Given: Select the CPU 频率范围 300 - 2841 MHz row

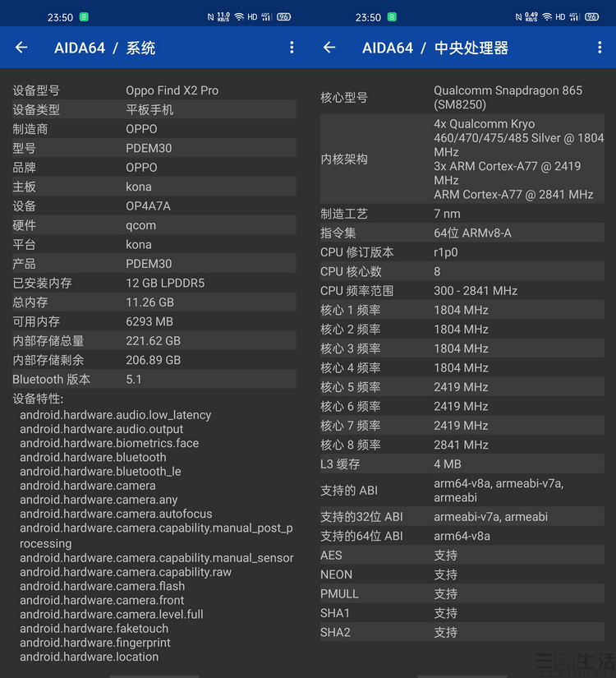Looking at the screenshot, I should click(462, 291).
